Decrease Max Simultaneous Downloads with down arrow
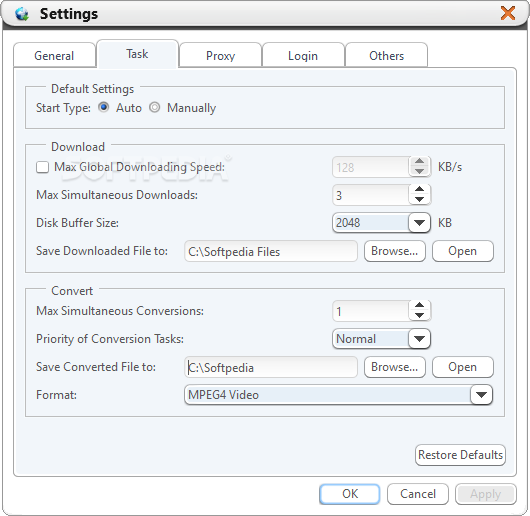This screenshot has width=530, height=516. 419,200
